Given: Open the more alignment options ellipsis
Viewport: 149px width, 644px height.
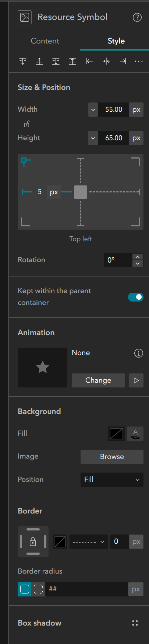Looking at the screenshot, I should (x=139, y=61).
